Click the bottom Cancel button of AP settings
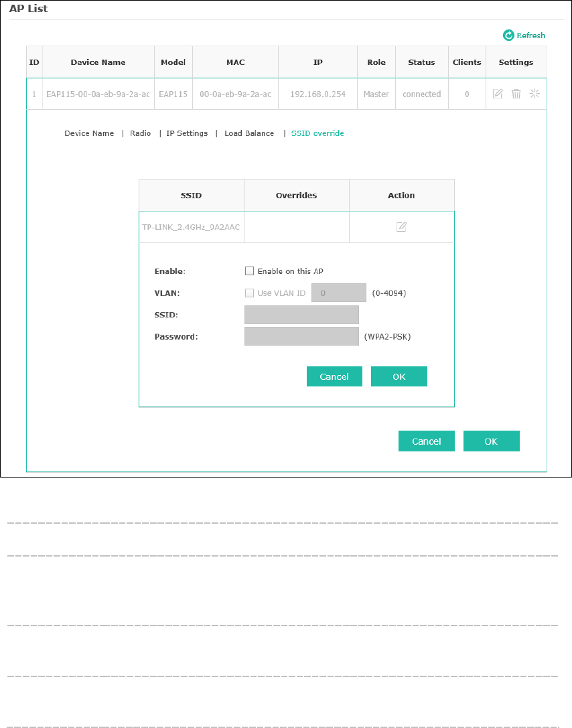This screenshot has height=728, width=572. 426,441
